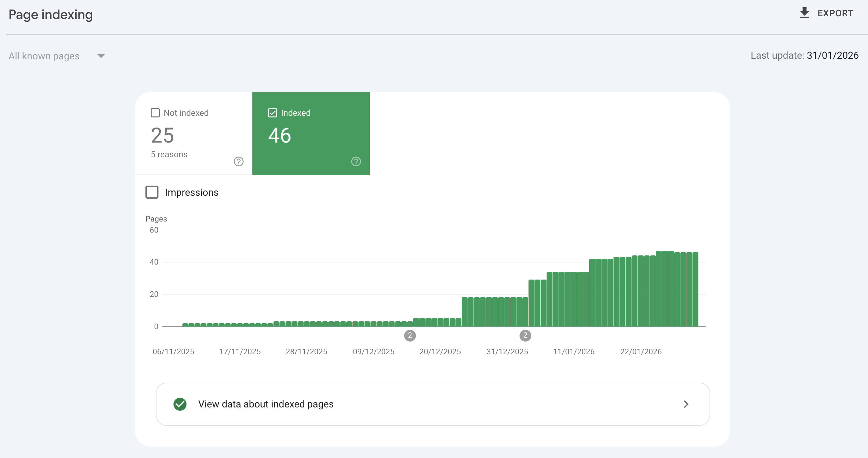
Task: Enable the Not indexed checkbox
Action: 154,113
